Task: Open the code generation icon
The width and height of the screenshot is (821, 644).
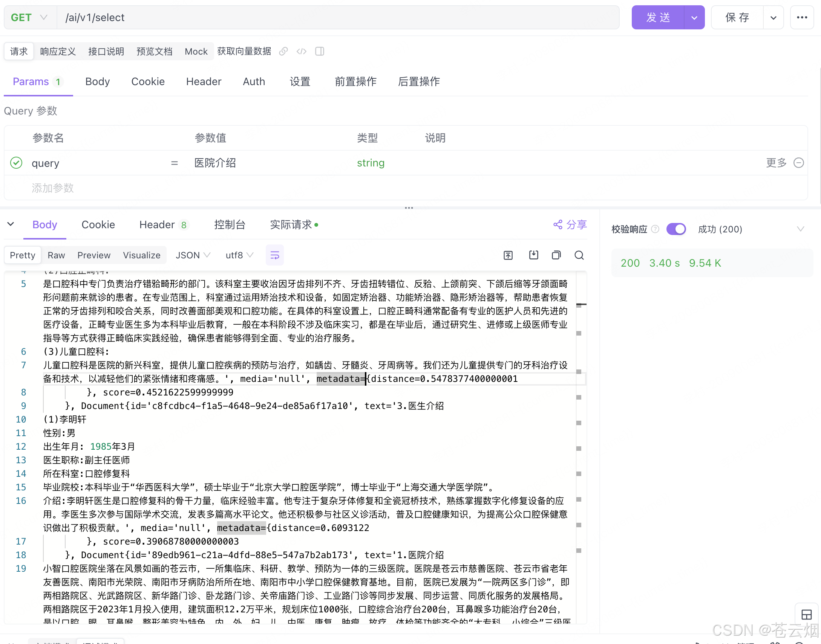Action: [x=302, y=51]
